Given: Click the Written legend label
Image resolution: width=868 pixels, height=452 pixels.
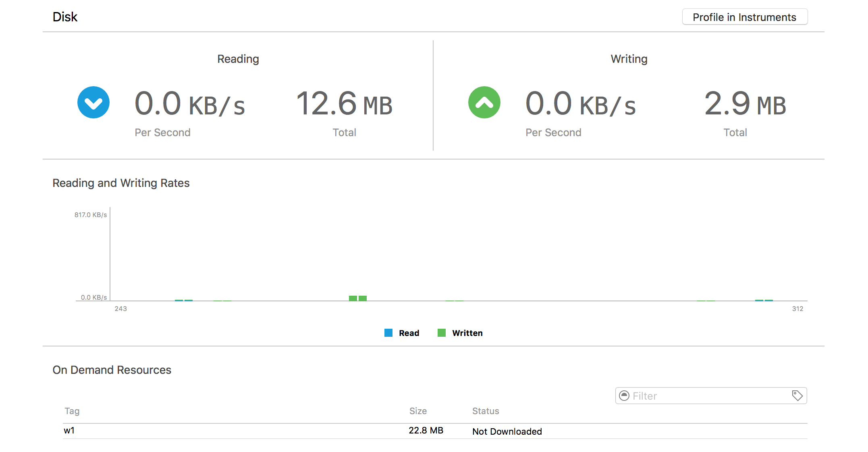Looking at the screenshot, I should click(x=467, y=333).
